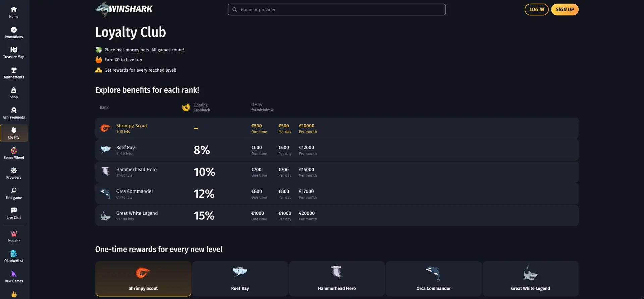Screen dimensions: 644x299
Task: Open Find game in the sidebar
Action: click(x=14, y=194)
